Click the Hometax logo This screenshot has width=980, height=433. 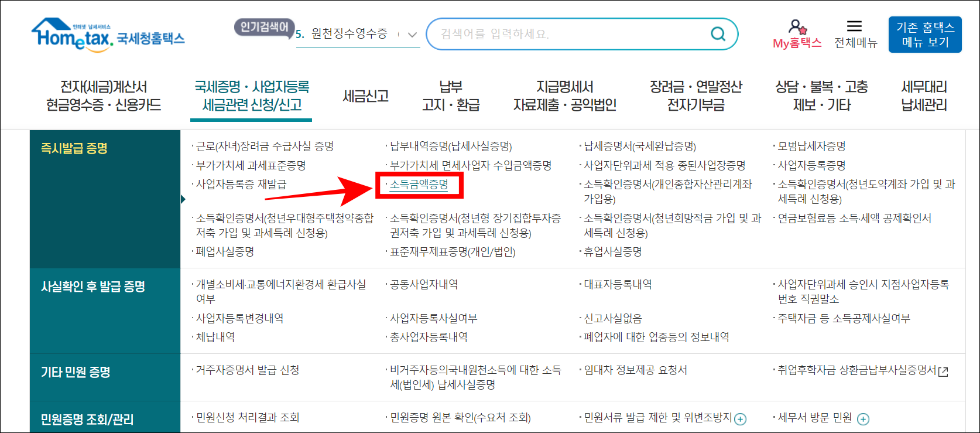click(x=108, y=35)
